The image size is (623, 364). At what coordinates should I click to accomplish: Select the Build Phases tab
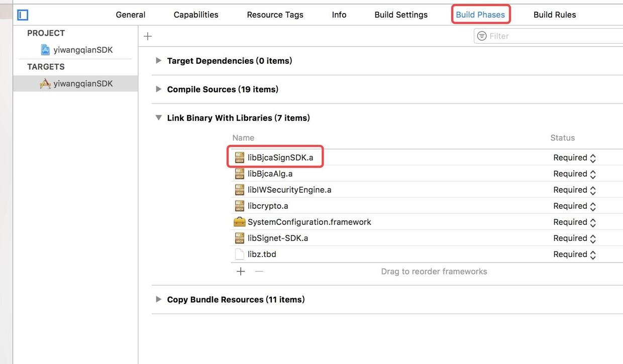click(480, 15)
